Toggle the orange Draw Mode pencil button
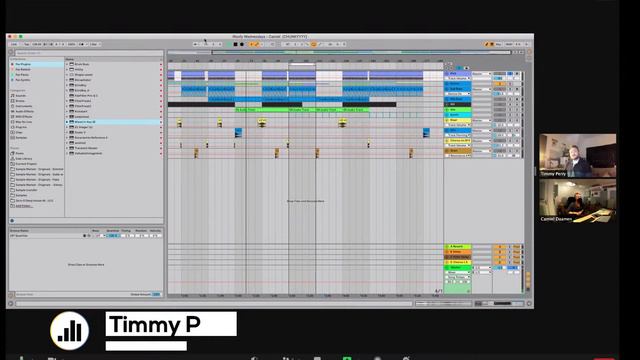Screen dimensions: 640x360 pos(487,44)
